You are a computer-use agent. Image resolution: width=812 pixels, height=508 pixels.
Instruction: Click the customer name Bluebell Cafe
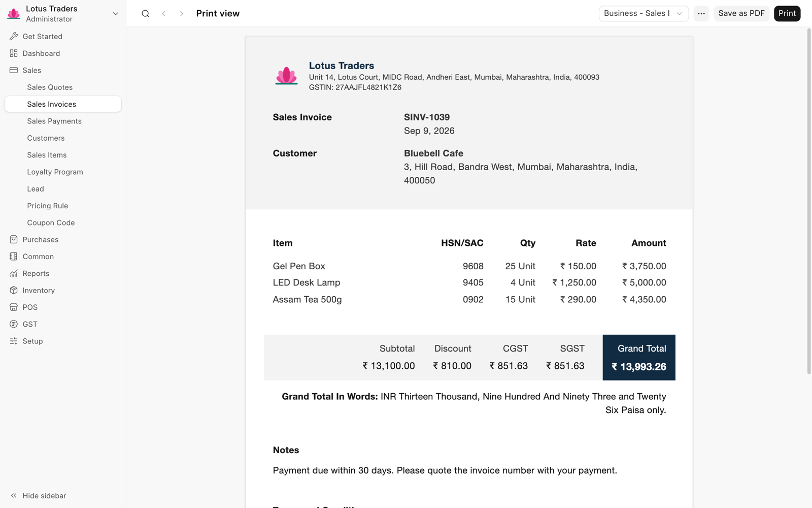tap(433, 153)
